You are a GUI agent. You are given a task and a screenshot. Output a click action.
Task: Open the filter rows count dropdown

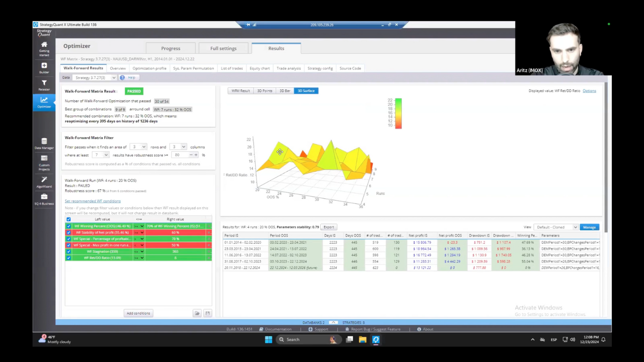(x=138, y=147)
